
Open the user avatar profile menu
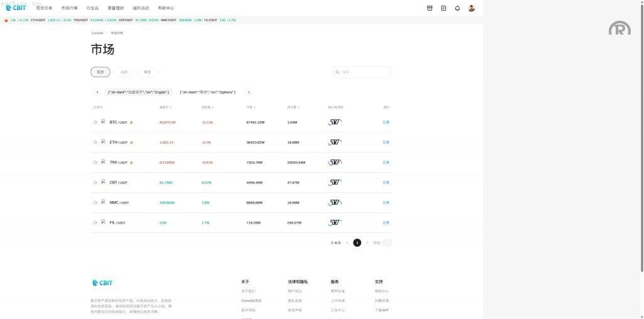(472, 8)
